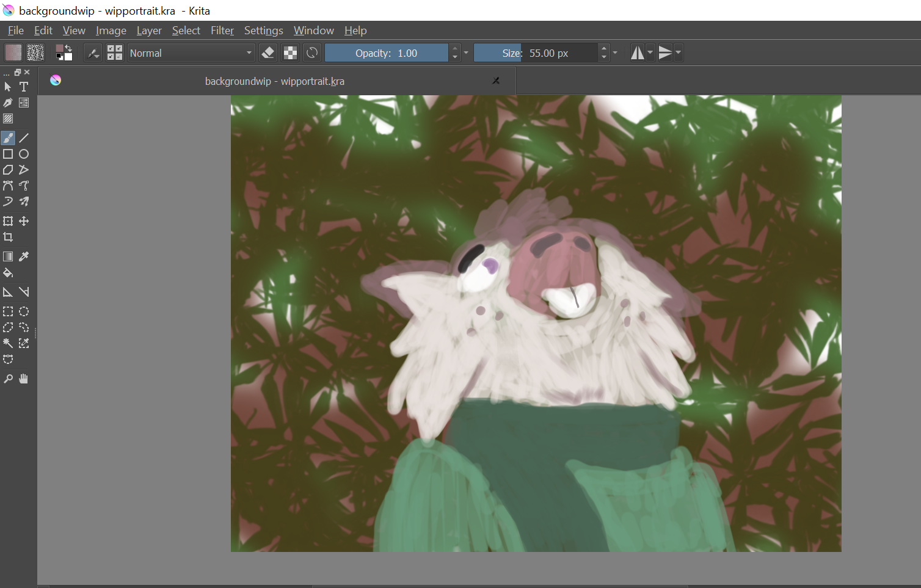Select the Fill bucket tool
The image size is (921, 588).
[8, 273]
